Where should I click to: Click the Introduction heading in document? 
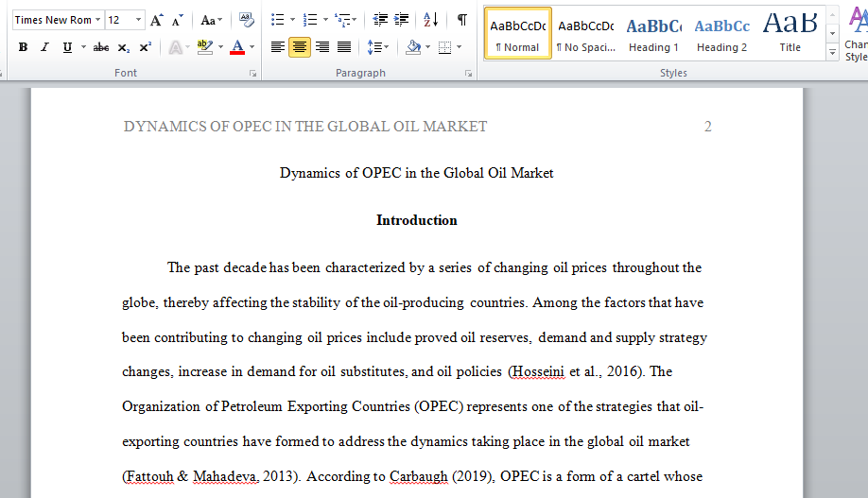(x=417, y=220)
